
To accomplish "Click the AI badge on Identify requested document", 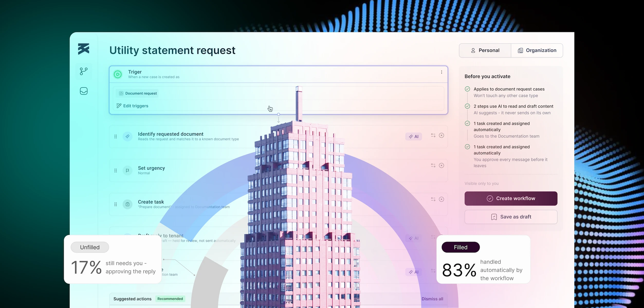I will [413, 137].
